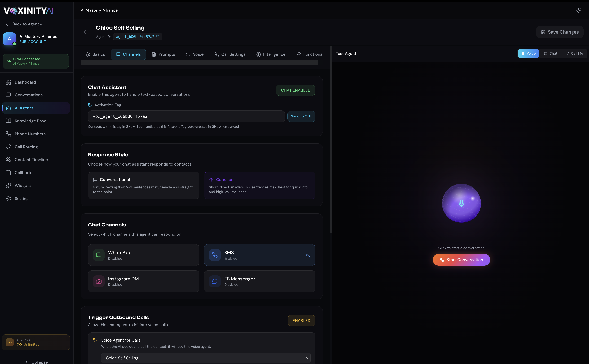Open the Voice Agent for Calls dropdown
The height and width of the screenshot is (364, 589).
click(x=206, y=358)
